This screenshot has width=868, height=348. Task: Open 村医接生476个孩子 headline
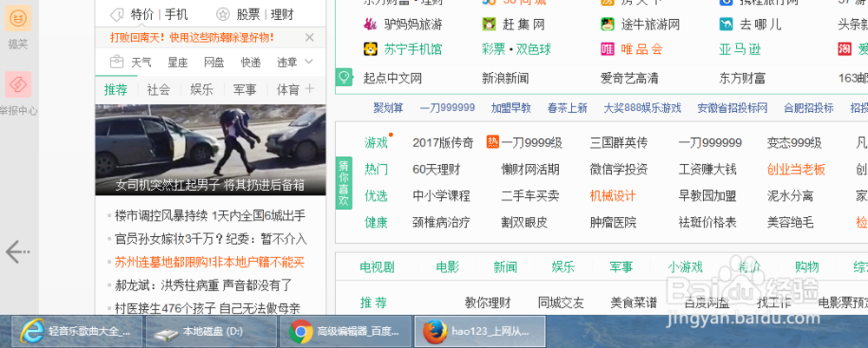tap(207, 309)
